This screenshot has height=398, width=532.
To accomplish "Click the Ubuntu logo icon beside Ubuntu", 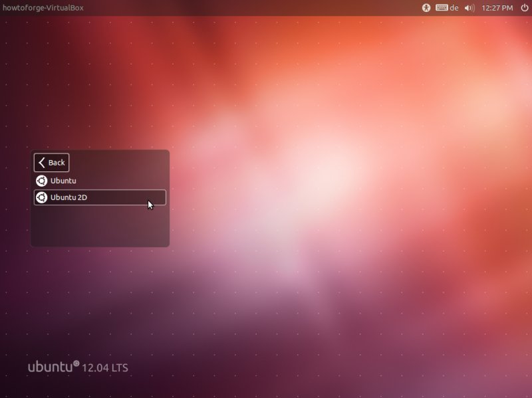I will click(x=42, y=181).
